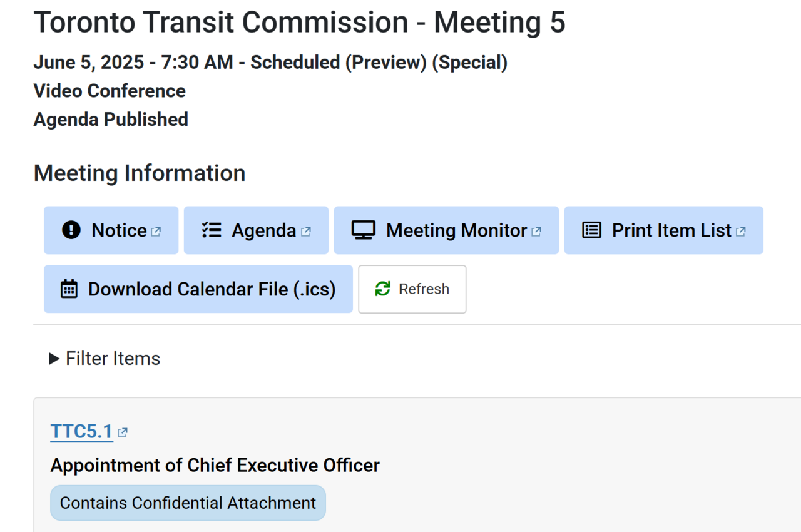801x532 pixels.
Task: Click the external link icon next to TTC5.1
Action: click(x=123, y=432)
